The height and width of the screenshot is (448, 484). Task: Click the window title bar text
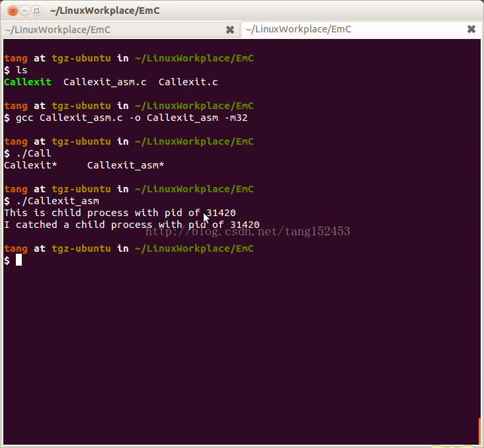104,11
